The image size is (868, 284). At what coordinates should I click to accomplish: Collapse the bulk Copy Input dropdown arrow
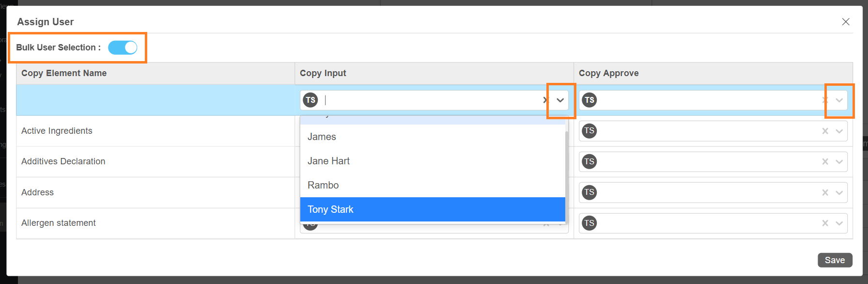click(x=560, y=100)
